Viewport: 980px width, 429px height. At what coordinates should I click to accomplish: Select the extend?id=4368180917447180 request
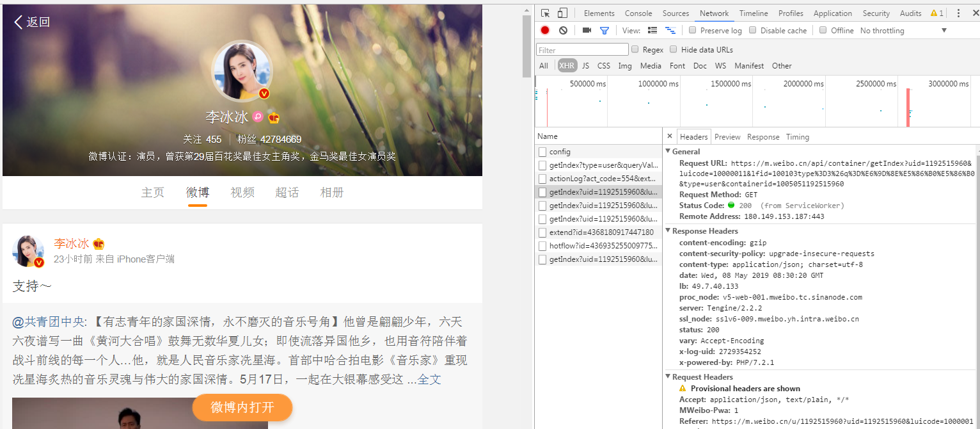(x=599, y=232)
